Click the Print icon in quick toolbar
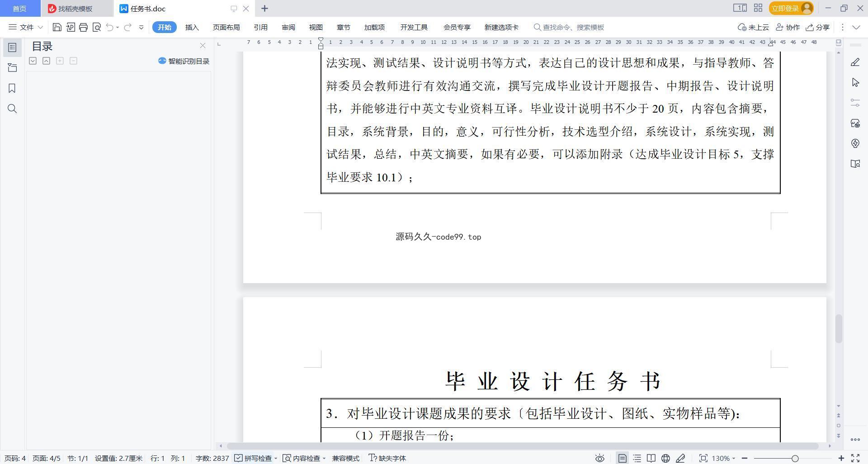Viewport: 868px width, 464px height. (83, 27)
